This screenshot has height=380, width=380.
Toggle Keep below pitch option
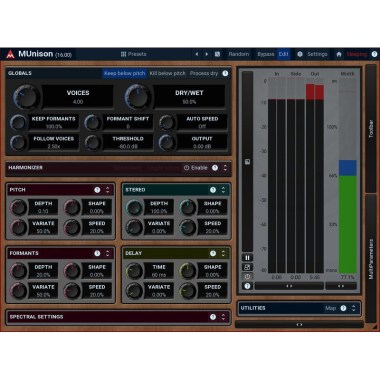(124, 73)
